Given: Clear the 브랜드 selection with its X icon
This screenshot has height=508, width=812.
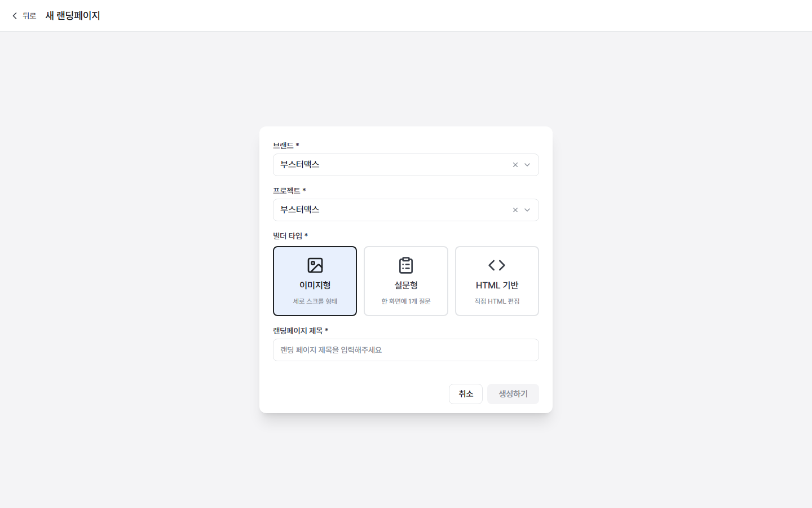Looking at the screenshot, I should (x=515, y=165).
